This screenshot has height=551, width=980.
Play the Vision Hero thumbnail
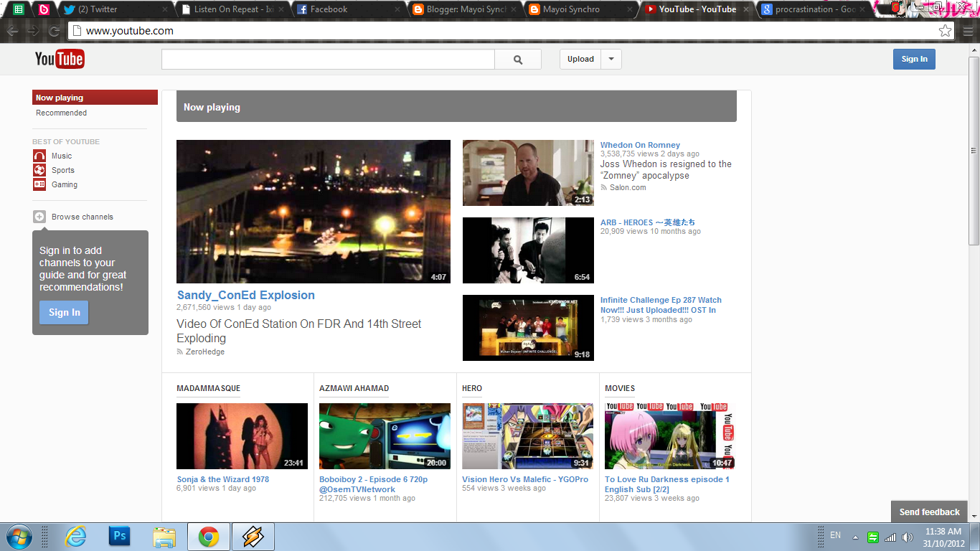click(527, 436)
